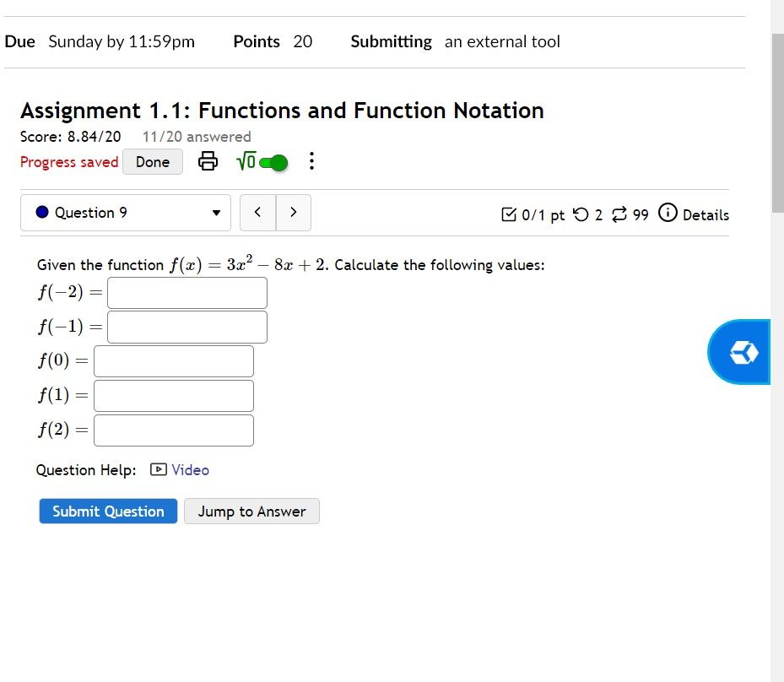Viewport: 784px width, 682px height.
Task: Toggle the MathQuill equation editor switch
Action: pos(273,163)
